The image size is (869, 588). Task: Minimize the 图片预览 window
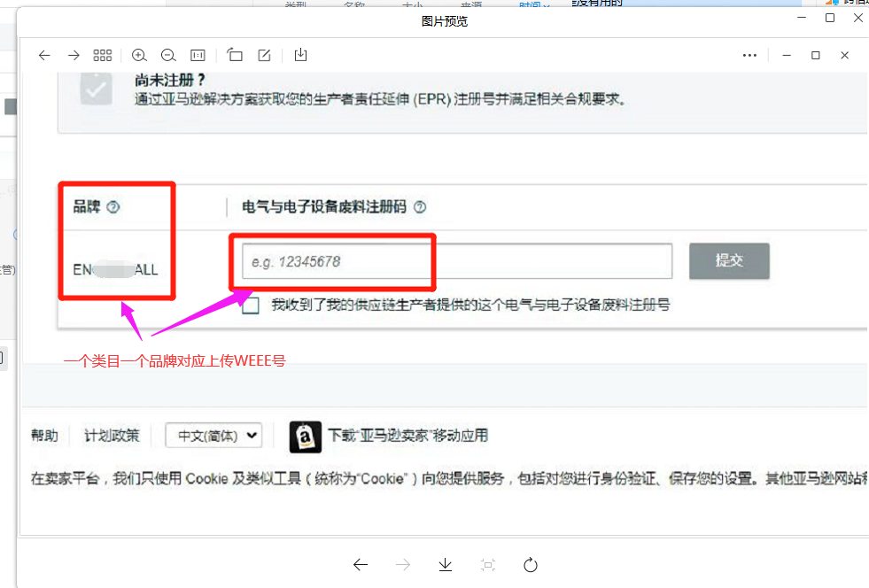(x=802, y=18)
